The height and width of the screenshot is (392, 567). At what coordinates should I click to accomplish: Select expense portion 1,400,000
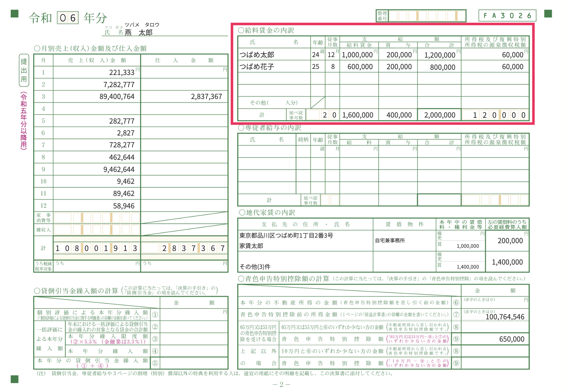click(x=507, y=262)
